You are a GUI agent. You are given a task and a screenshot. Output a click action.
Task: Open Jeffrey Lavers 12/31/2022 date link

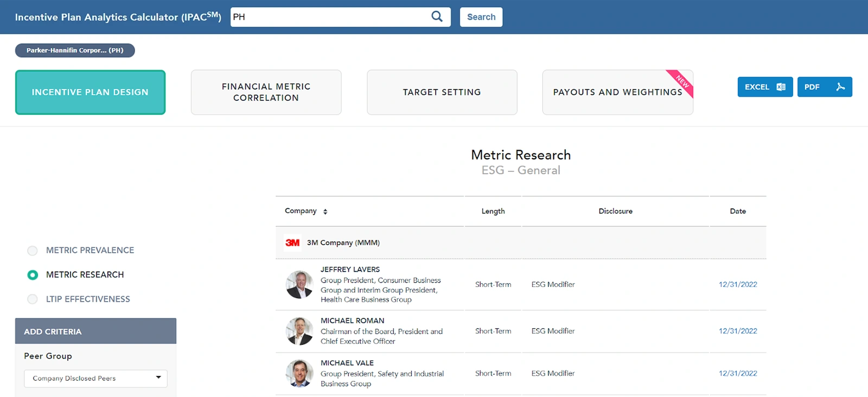[738, 285]
